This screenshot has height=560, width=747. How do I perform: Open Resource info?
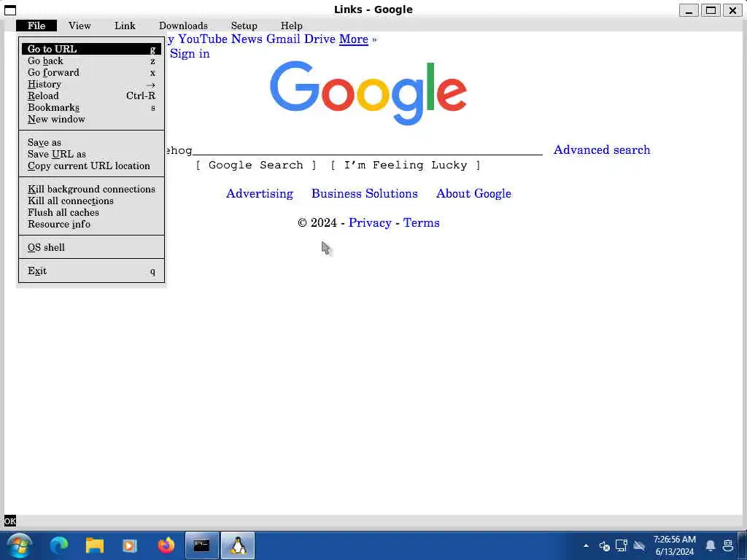[x=91, y=224]
